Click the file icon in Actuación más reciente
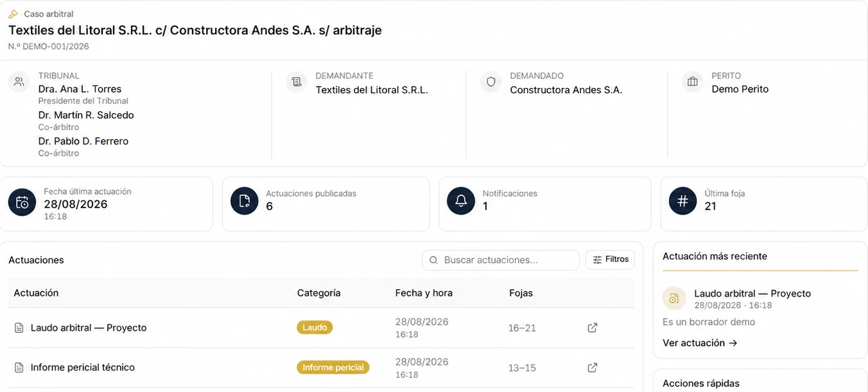The height and width of the screenshot is (392, 868). coord(674,298)
